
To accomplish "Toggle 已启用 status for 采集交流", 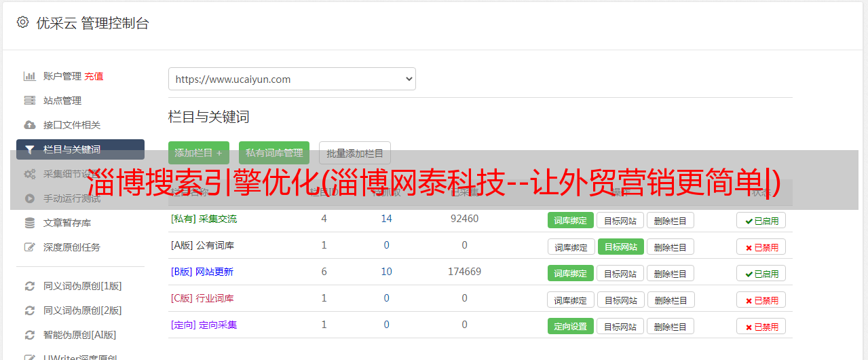I will [x=761, y=220].
